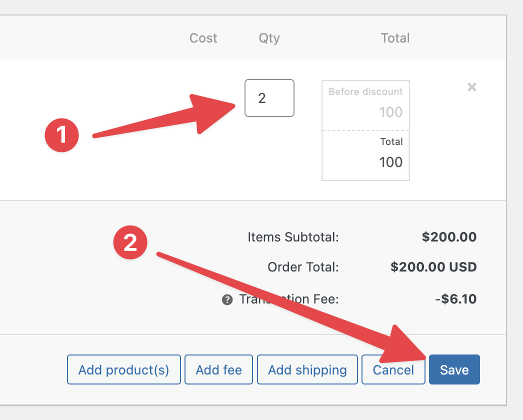Click the Transaction Fee help question icon
The height and width of the screenshot is (420, 523).
click(227, 300)
